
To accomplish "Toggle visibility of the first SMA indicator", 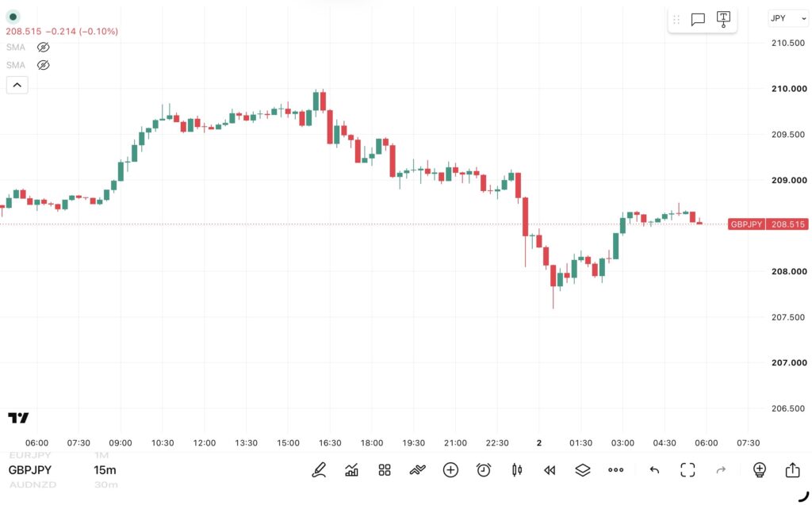I will (x=43, y=47).
